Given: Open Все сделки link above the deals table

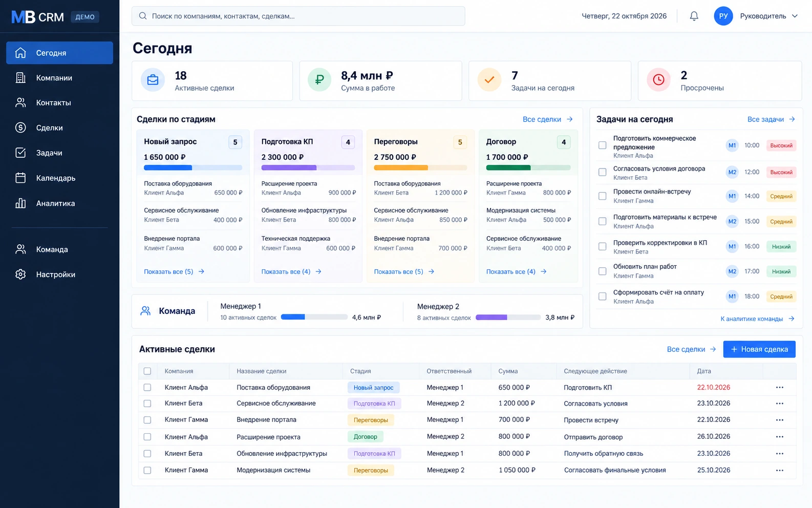Looking at the screenshot, I should coord(691,349).
